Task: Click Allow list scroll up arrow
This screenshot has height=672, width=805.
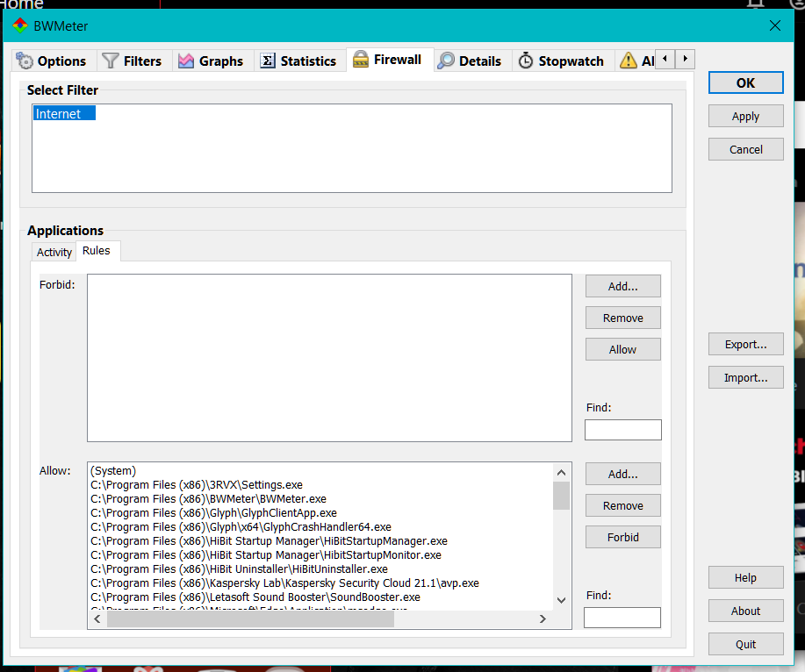Action: tap(561, 473)
